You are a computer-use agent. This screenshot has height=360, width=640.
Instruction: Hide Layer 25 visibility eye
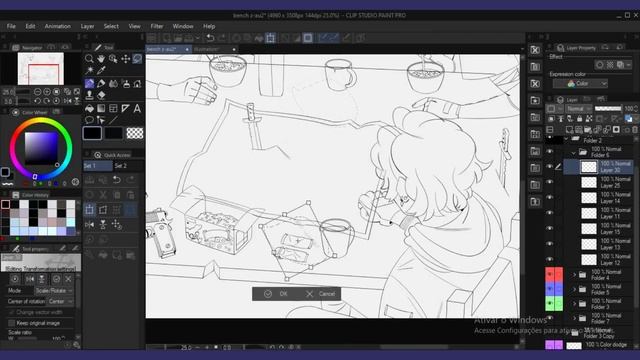click(549, 182)
